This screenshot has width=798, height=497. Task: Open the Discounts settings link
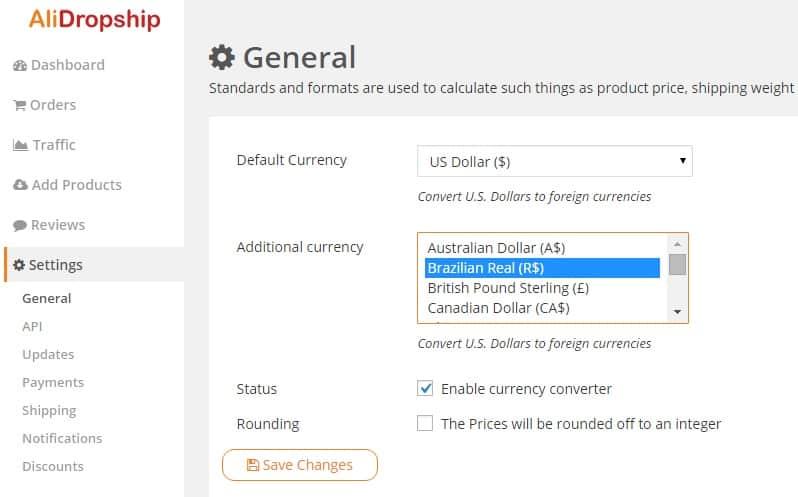pyautogui.click(x=53, y=466)
